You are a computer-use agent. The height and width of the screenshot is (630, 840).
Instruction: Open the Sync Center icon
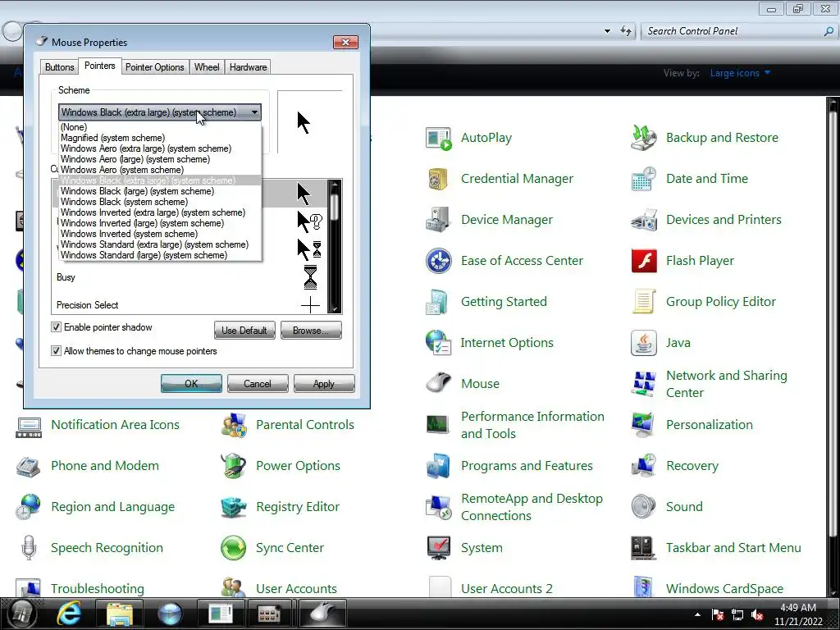233,548
